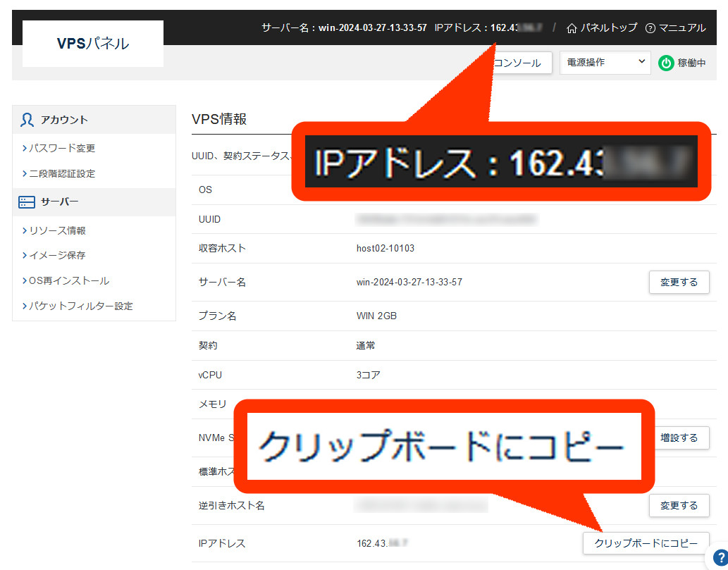Screen dimensions: 728x570
Task: Click 変更する next to サーバー名
Action: tap(679, 282)
